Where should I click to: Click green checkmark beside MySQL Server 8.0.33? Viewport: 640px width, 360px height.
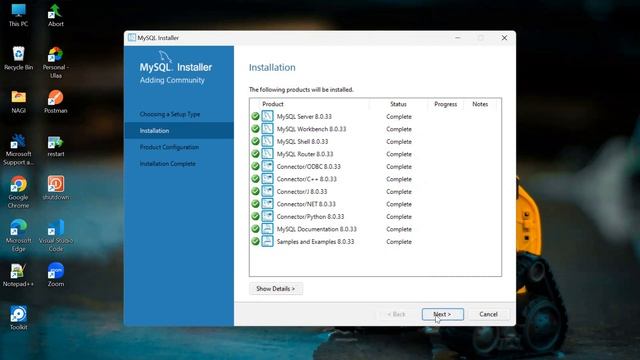click(256, 116)
